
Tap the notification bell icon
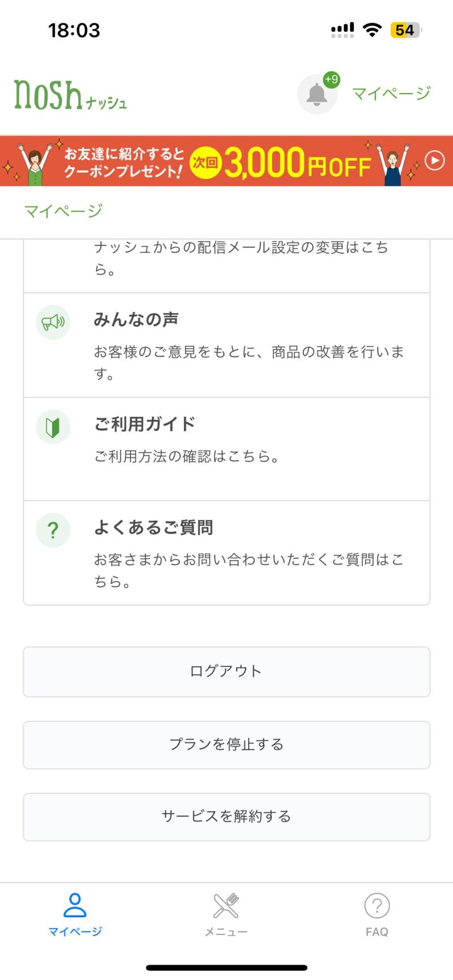pos(317,95)
